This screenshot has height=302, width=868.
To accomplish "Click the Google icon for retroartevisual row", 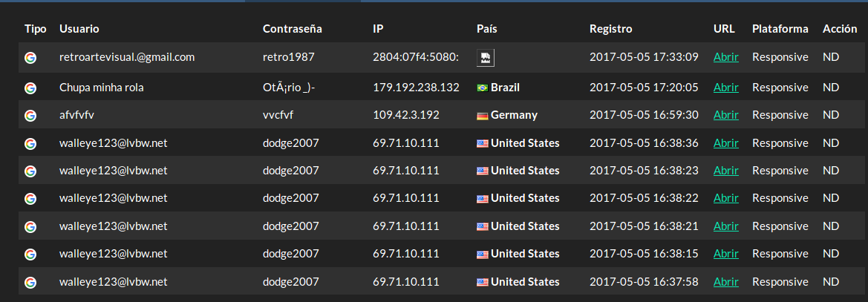I will click(30, 58).
